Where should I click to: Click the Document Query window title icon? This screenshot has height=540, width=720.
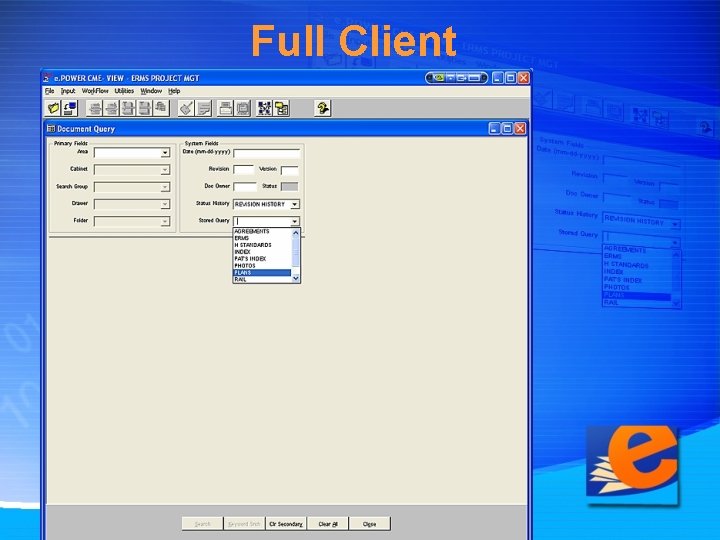click(x=51, y=129)
